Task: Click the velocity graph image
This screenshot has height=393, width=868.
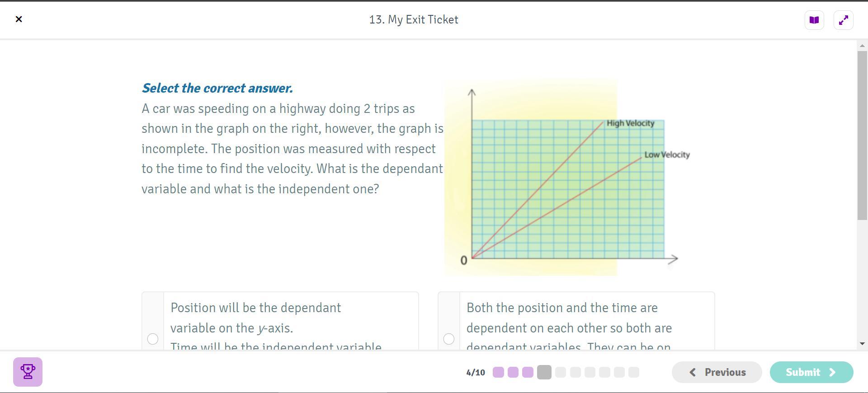Action: tap(567, 190)
